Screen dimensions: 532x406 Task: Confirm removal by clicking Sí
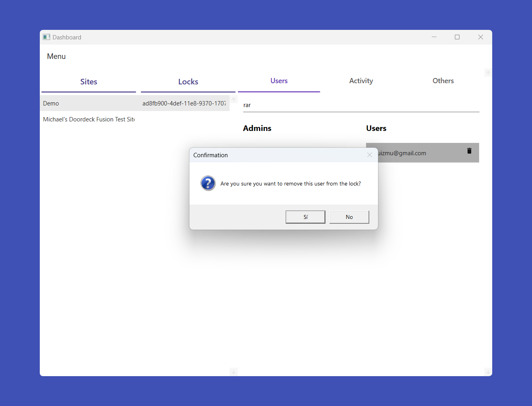[305, 217]
